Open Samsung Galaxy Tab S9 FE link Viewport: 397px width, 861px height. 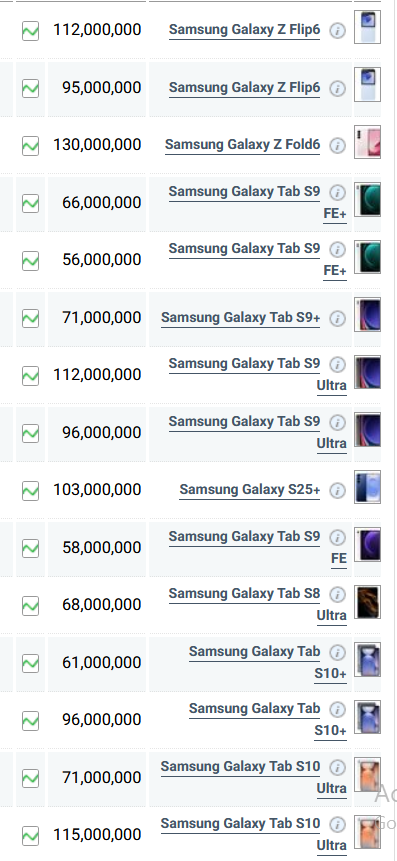[258, 547]
